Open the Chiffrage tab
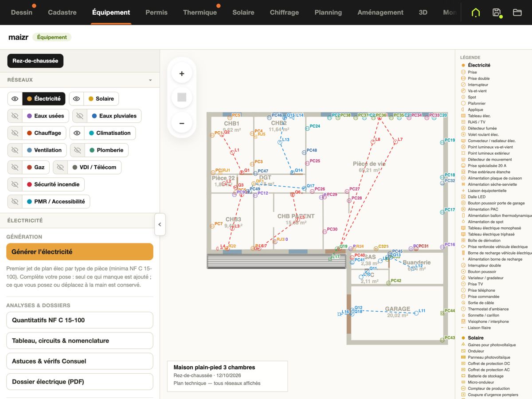532x399 pixels. tap(284, 12)
